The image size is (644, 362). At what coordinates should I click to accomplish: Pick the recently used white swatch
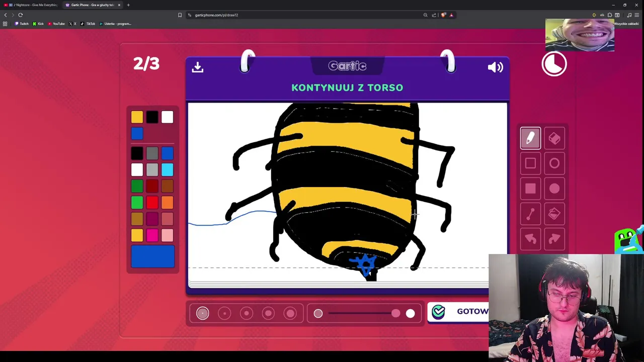[x=167, y=117]
